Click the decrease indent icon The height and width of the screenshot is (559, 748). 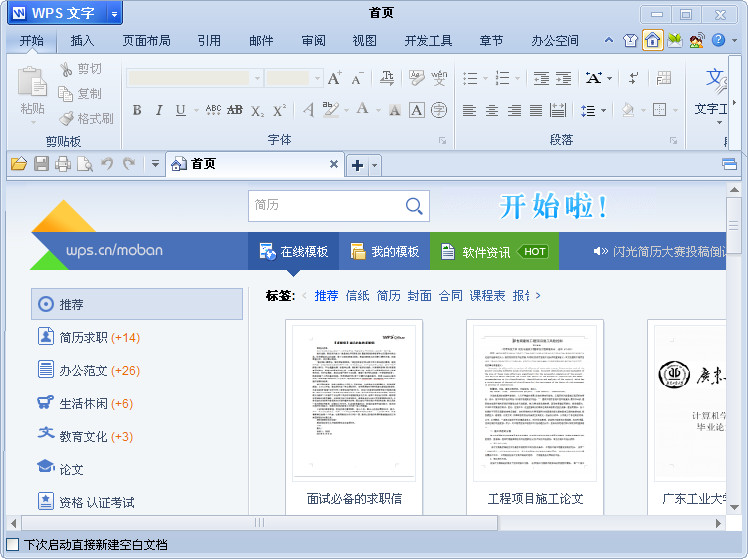click(541, 78)
